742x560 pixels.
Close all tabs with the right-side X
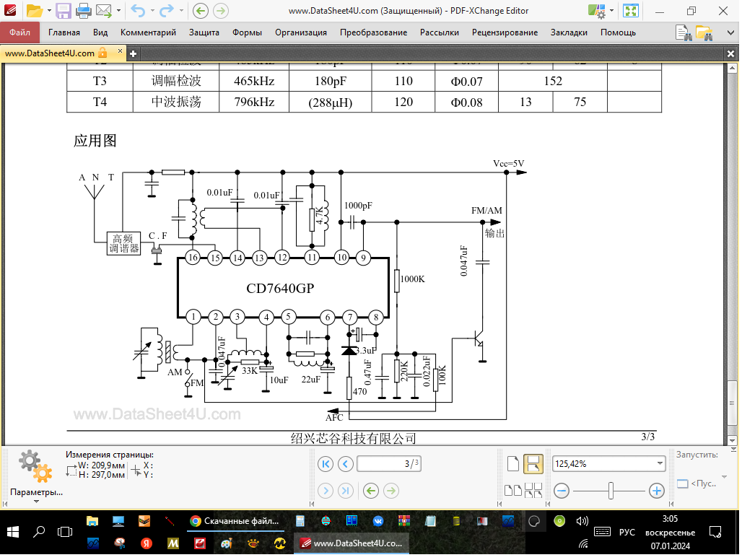click(x=730, y=54)
